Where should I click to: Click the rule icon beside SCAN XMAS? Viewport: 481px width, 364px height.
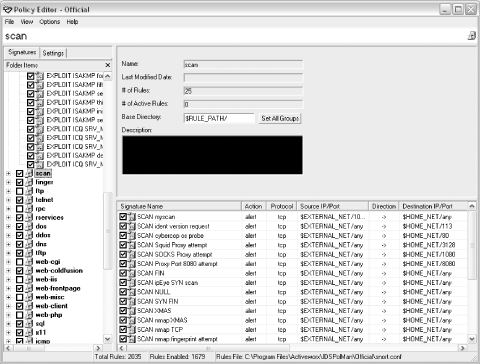pyautogui.click(x=132, y=311)
